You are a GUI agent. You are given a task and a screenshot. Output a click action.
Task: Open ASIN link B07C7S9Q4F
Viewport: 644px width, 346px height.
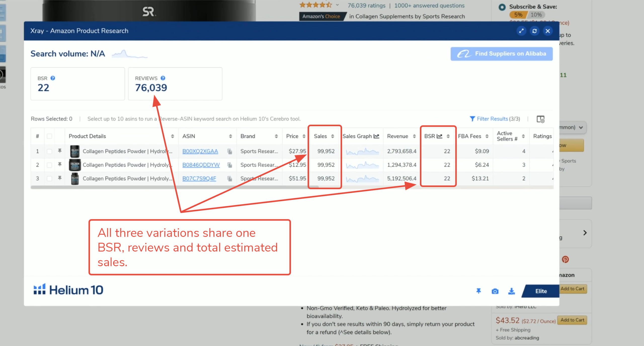point(199,179)
